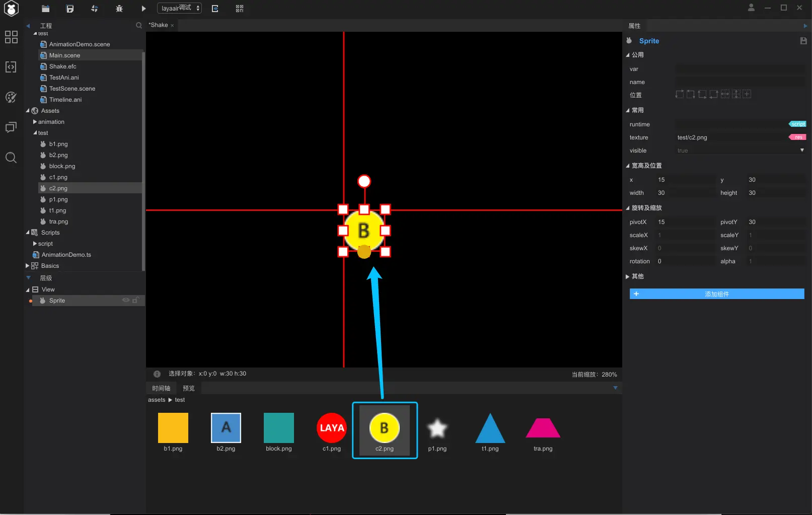Click the texture input field test/c2.png
This screenshot has height=515, width=812.
click(x=731, y=137)
